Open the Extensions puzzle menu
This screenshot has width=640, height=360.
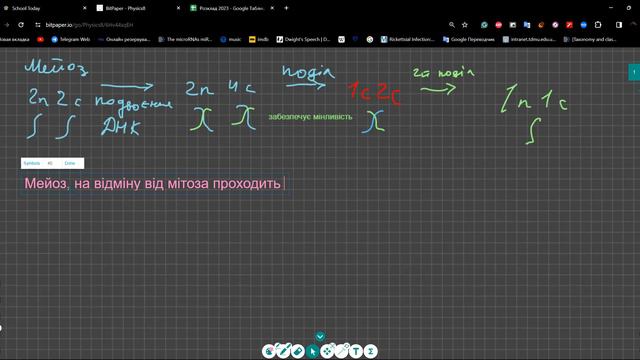pos(598,25)
